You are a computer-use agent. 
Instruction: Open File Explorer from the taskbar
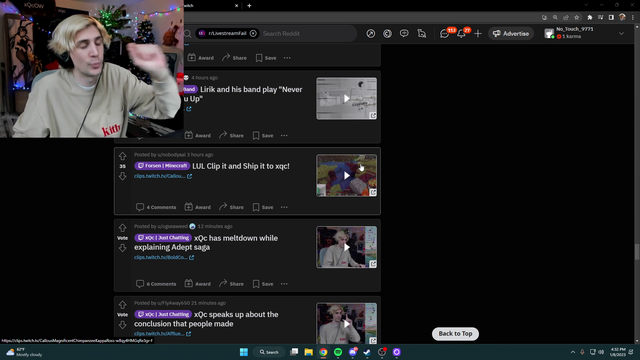point(309,352)
